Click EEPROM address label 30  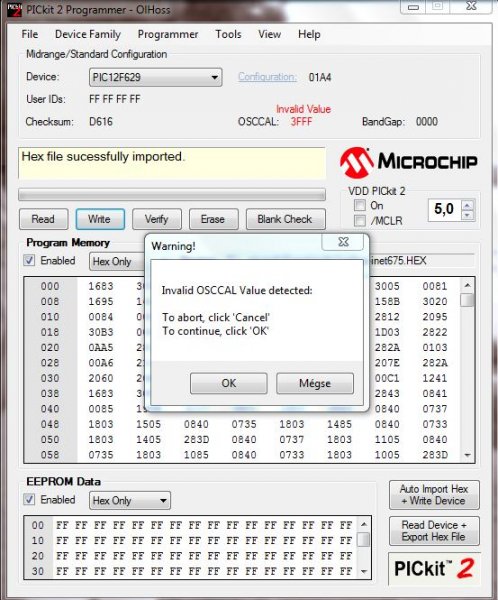pyautogui.click(x=38, y=571)
